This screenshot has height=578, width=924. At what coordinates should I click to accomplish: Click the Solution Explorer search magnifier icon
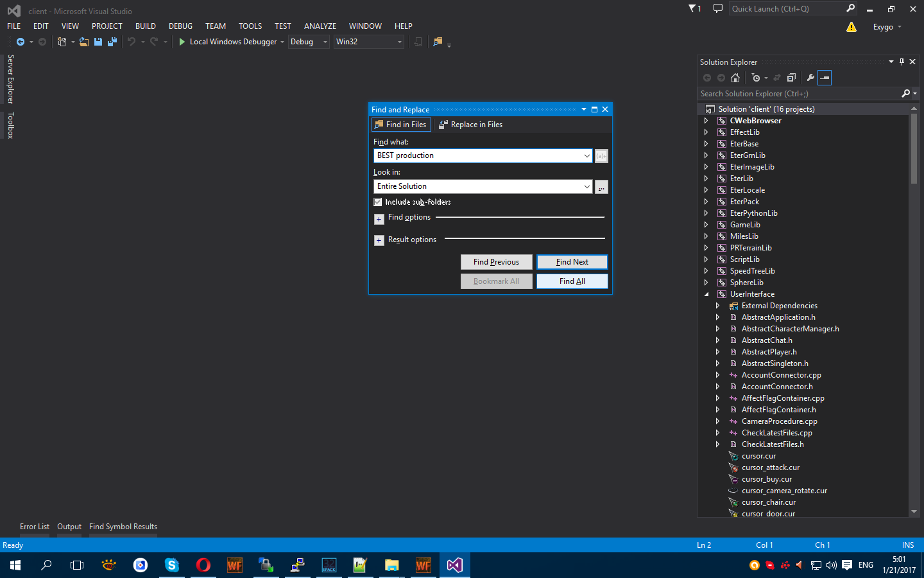[906, 94]
